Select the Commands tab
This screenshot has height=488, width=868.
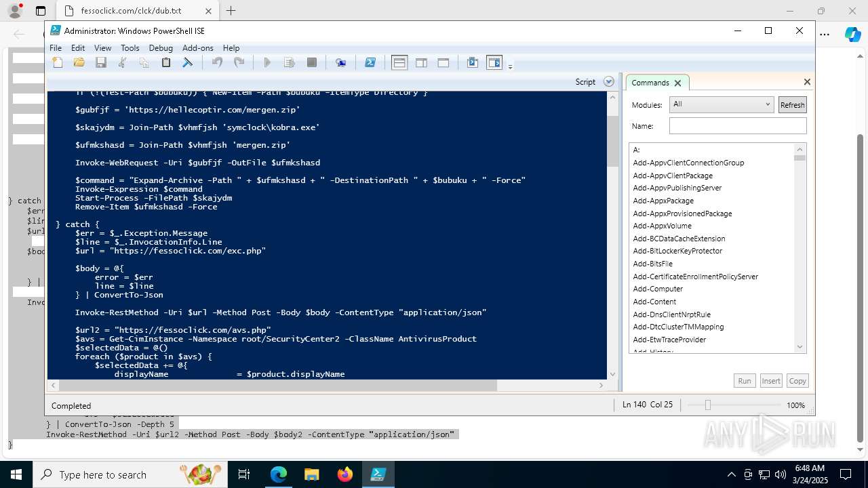coord(650,83)
